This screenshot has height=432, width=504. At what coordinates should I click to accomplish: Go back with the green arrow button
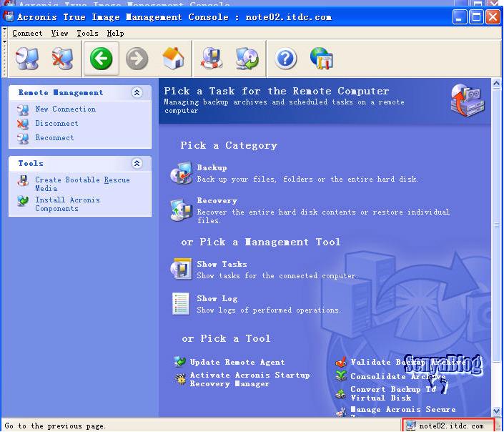(102, 59)
